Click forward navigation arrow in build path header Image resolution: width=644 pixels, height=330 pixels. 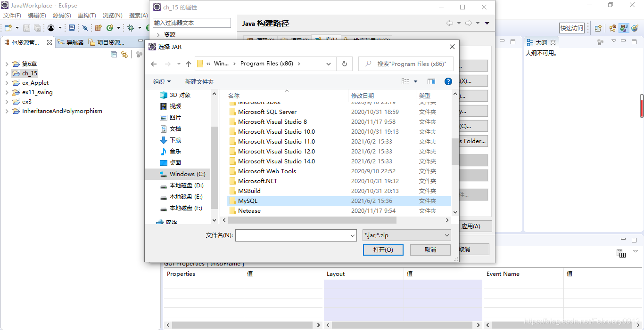(x=468, y=23)
